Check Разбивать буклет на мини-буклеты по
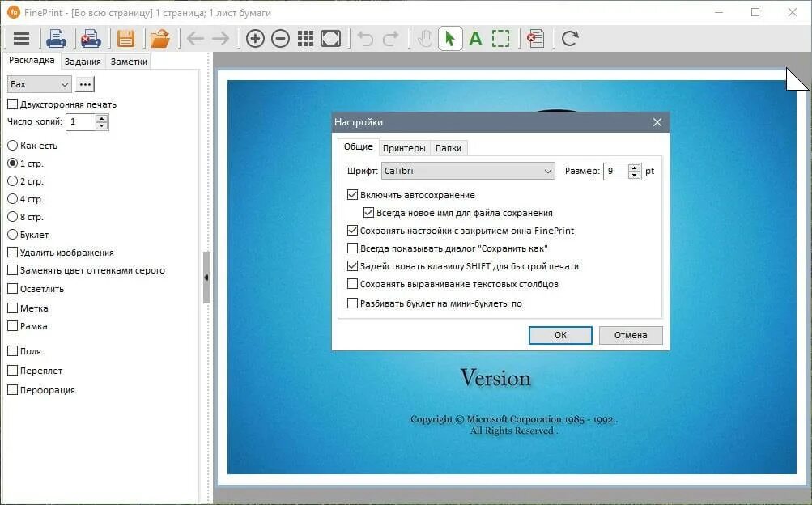Image resolution: width=812 pixels, height=505 pixels. pyautogui.click(x=353, y=303)
